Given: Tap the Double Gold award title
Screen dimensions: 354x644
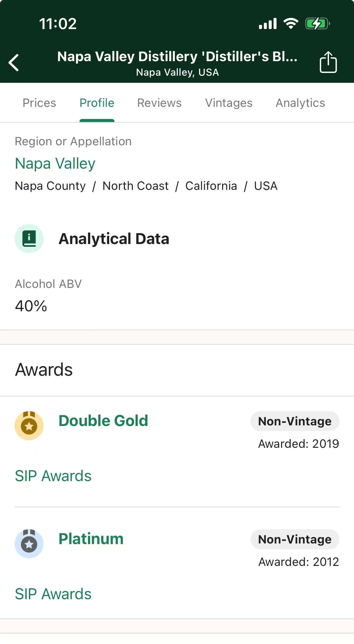Looking at the screenshot, I should pos(103,421).
